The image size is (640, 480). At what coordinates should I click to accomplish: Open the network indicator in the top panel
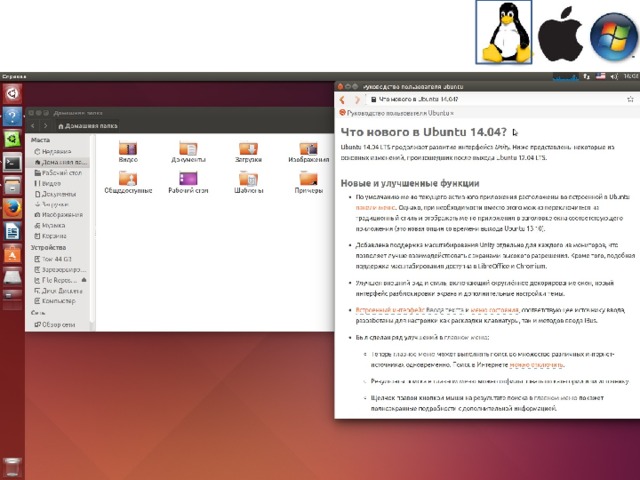pos(586,76)
